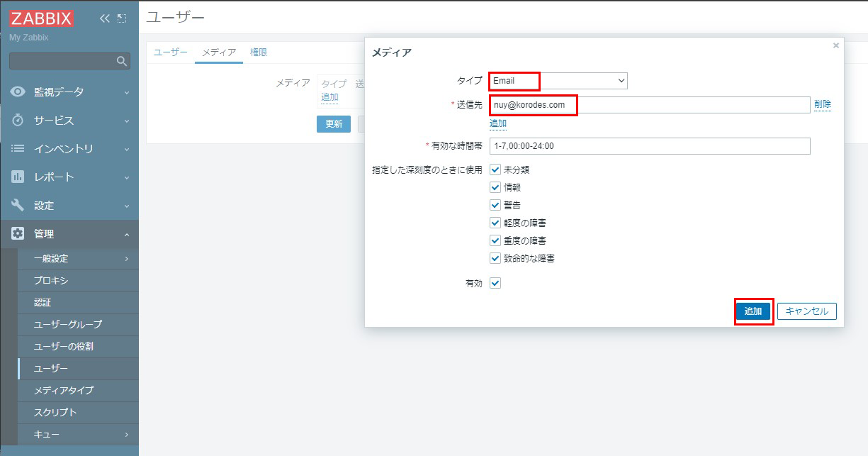Open メディアタイプ in the sidebar
The height and width of the screenshot is (456, 868).
(x=78, y=391)
